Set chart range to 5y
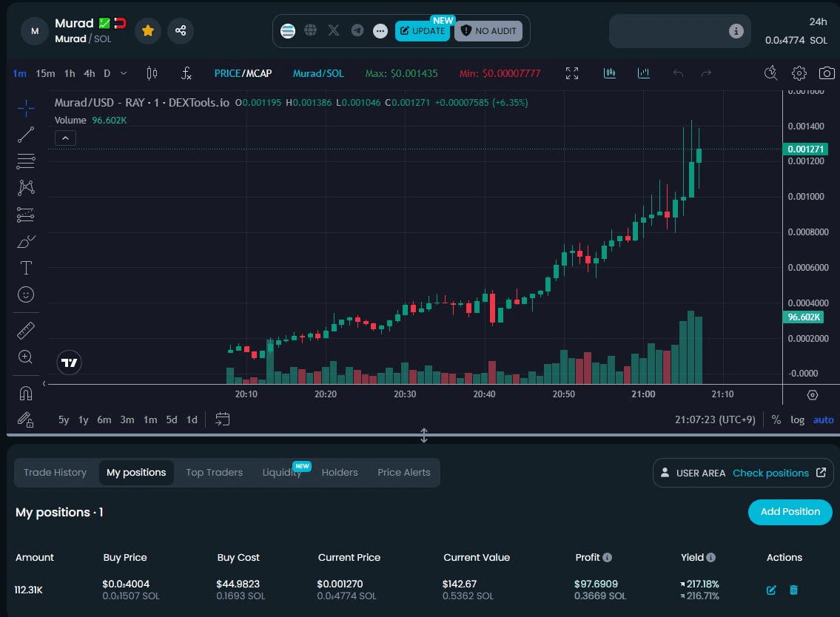Image resolution: width=840 pixels, height=617 pixels. click(x=64, y=420)
